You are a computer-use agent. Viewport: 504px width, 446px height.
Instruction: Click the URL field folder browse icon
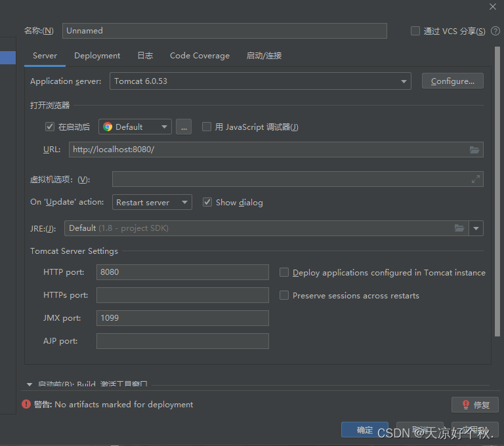click(x=474, y=150)
